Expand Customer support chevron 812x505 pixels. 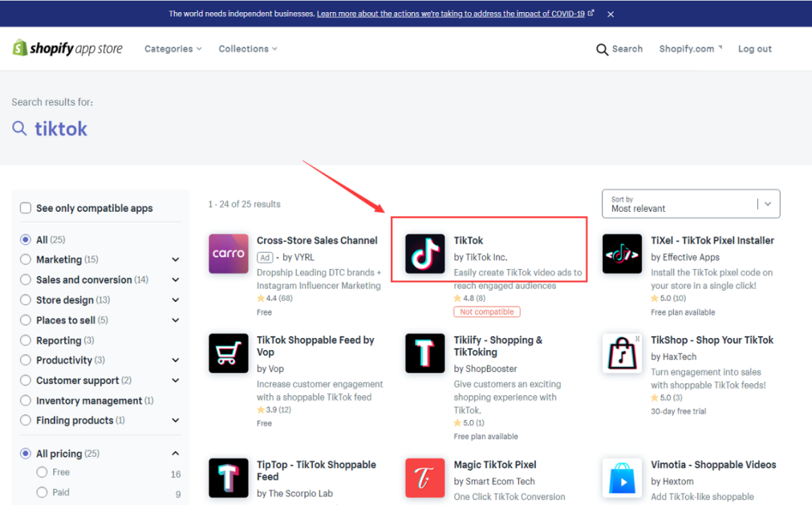[175, 380]
